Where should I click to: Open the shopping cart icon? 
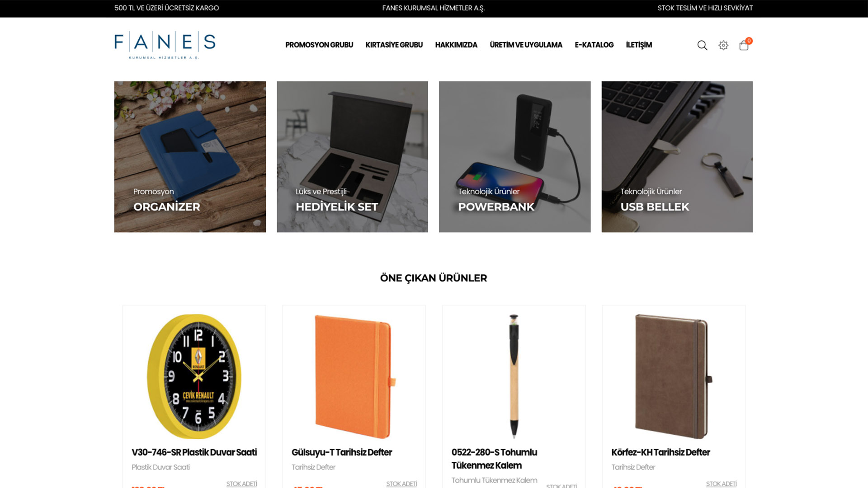745,44
